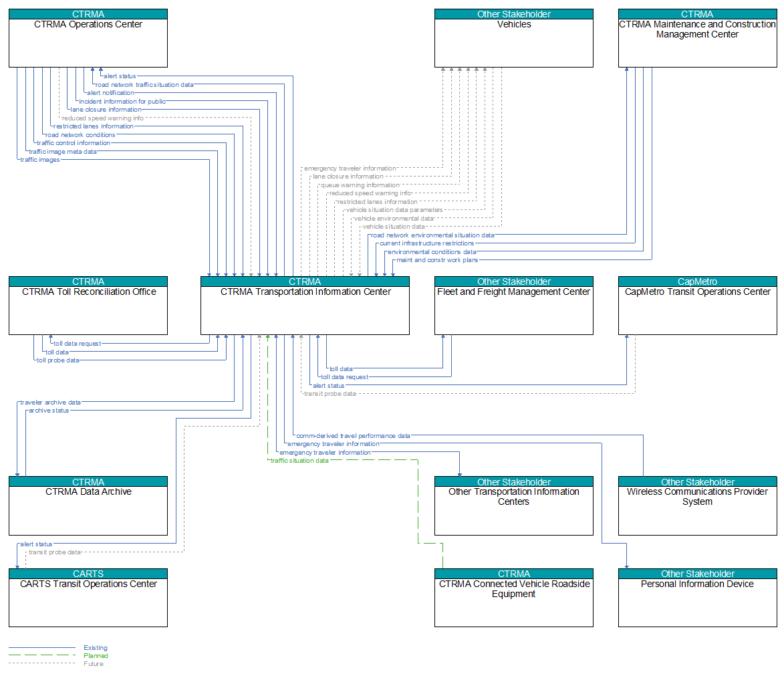Click 'road network traffic situation data' flow label
This screenshot has height=676, width=784.
(144, 84)
